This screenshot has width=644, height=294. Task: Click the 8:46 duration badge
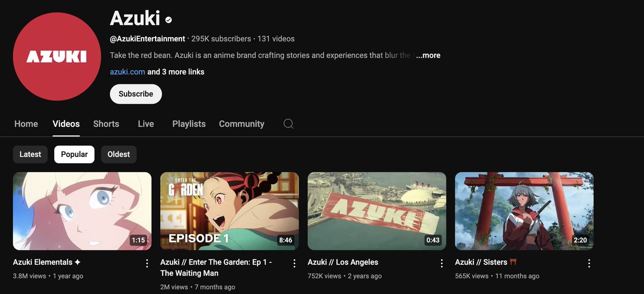[x=286, y=240]
